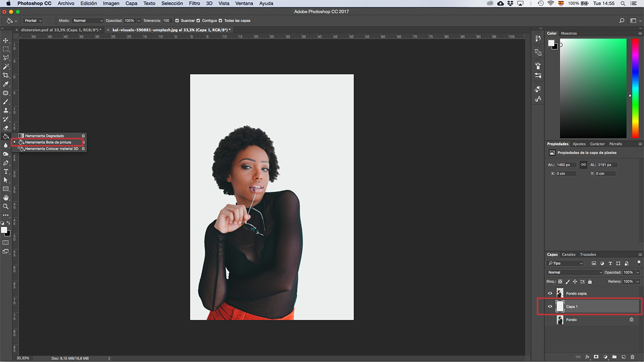This screenshot has width=644, height=362.
Task: Select the Hand tool
Action: 6,198
